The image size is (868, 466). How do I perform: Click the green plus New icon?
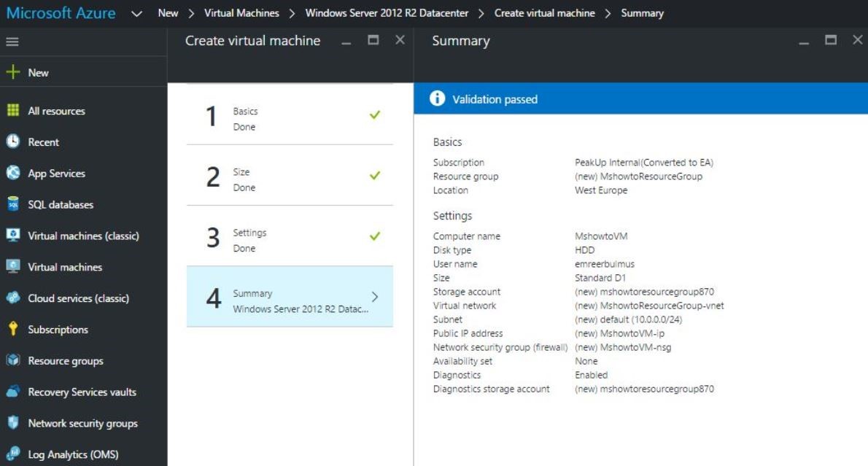(12, 72)
